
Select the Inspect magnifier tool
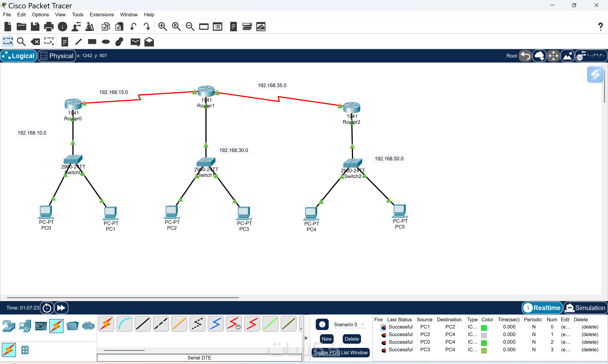21,42
